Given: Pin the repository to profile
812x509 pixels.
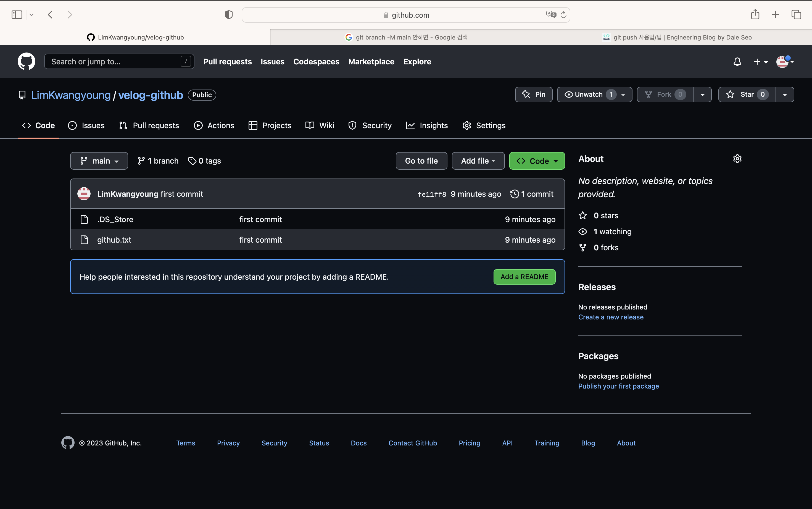Looking at the screenshot, I should (534, 95).
